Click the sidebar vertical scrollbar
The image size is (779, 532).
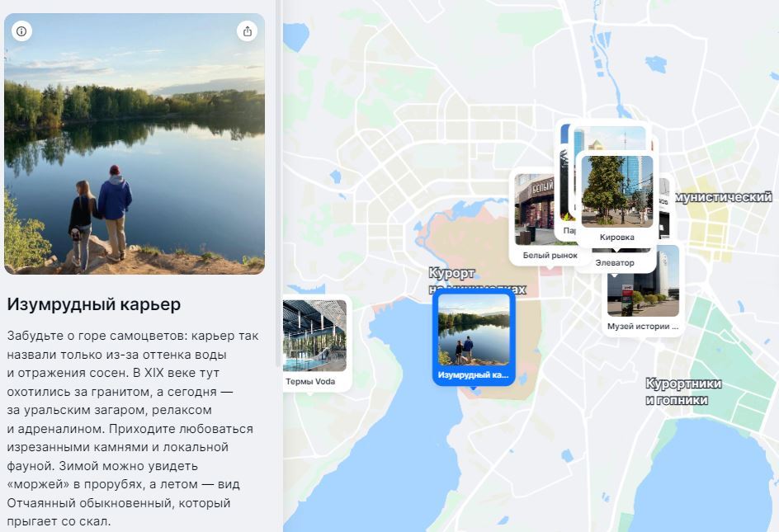pyautogui.click(x=278, y=184)
